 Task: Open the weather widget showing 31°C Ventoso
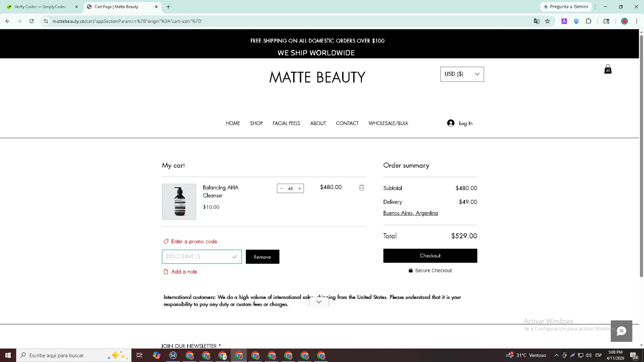[526, 355]
